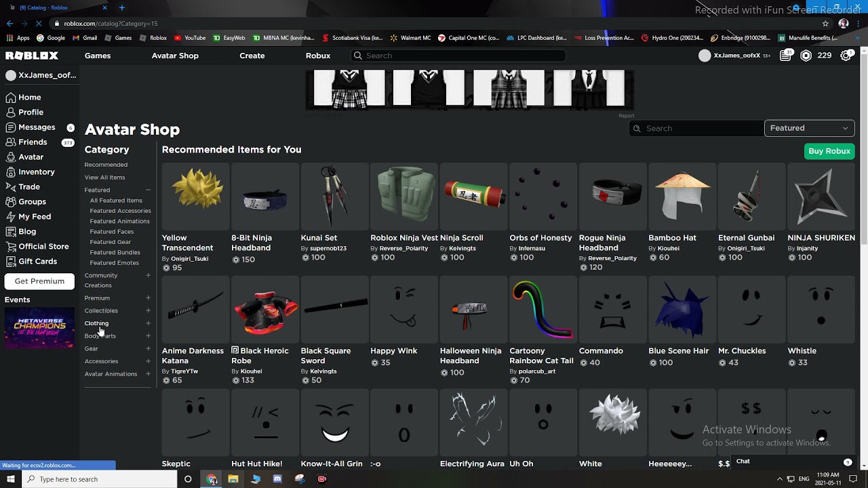Open Gmail bookmark in bookmarks bar
The image size is (868, 488).
pyautogui.click(x=85, y=38)
